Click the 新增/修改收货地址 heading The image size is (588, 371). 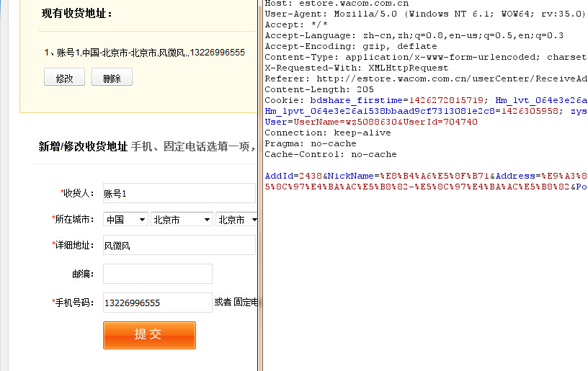pyautogui.click(x=83, y=146)
